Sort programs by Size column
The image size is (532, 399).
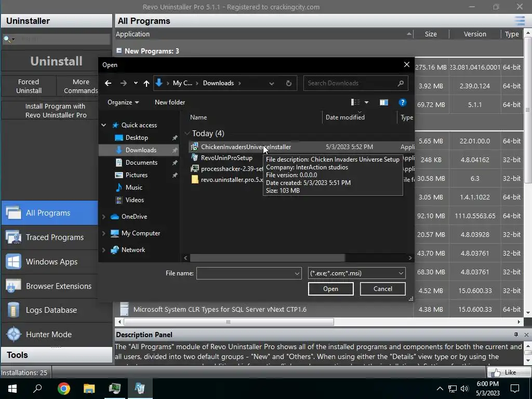click(431, 34)
